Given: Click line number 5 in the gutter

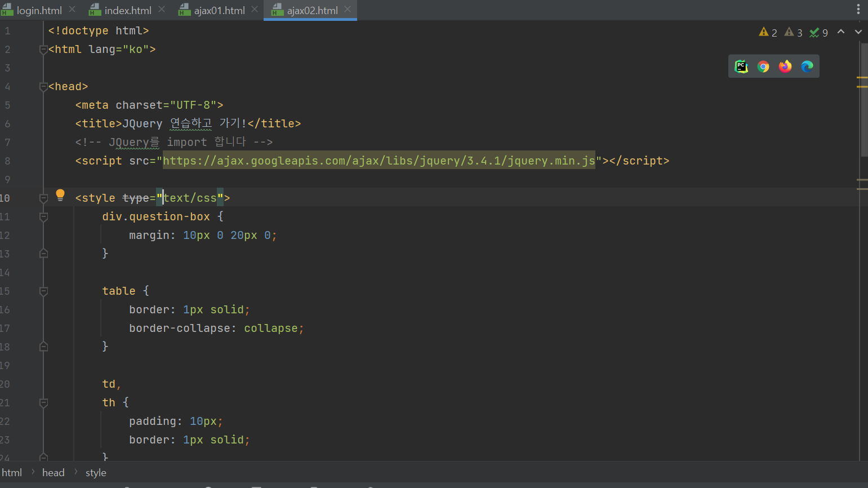Looking at the screenshot, I should click(x=7, y=105).
